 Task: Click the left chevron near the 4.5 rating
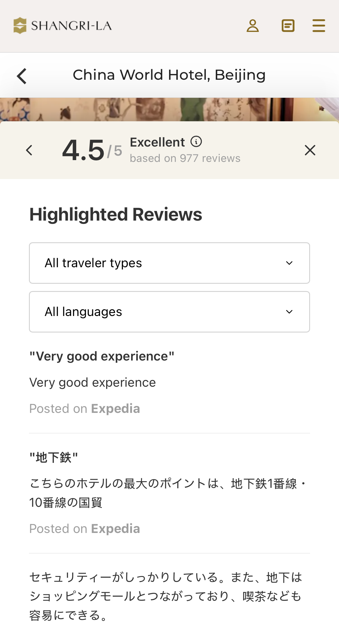[x=29, y=150]
